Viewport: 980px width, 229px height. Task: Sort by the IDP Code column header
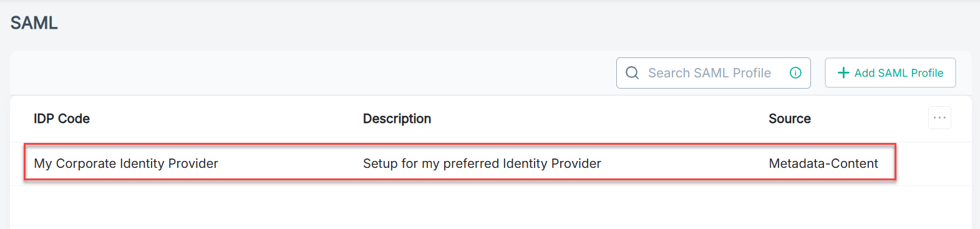(62, 119)
